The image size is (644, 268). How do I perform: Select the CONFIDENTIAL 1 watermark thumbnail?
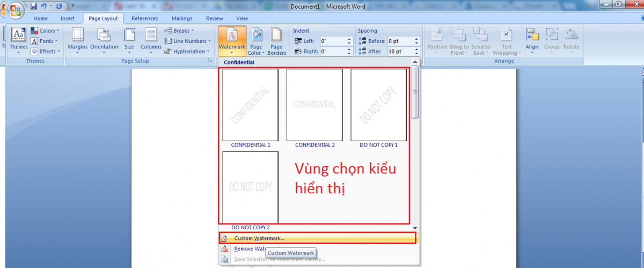click(250, 105)
